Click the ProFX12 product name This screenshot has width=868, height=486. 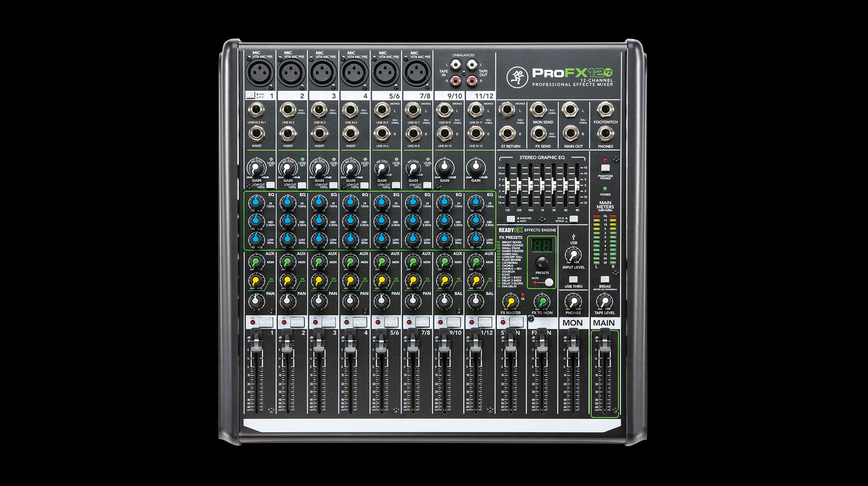(572, 73)
